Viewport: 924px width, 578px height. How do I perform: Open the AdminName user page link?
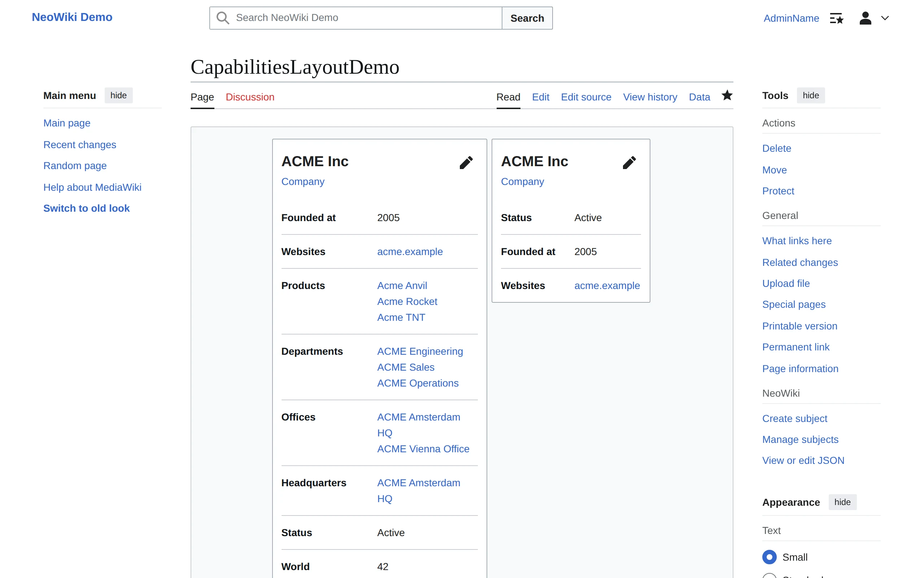(791, 18)
